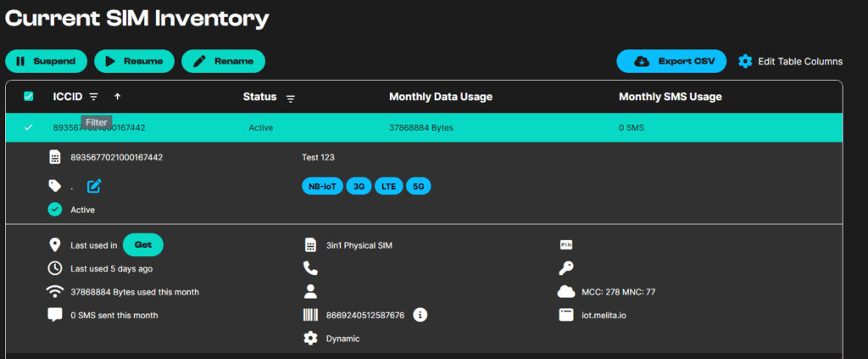Click the cloud icon next to MCC
868x359 pixels.
566,292
